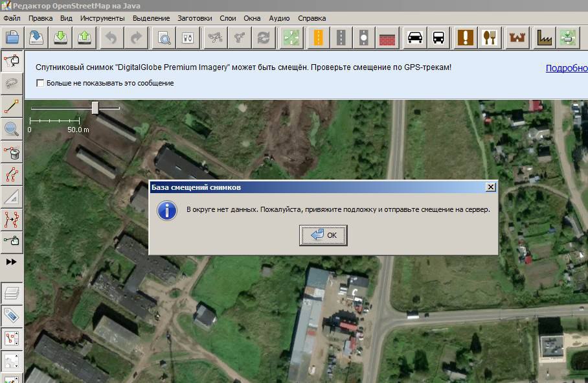
Task: Select the bus preset icon
Action: click(438, 38)
